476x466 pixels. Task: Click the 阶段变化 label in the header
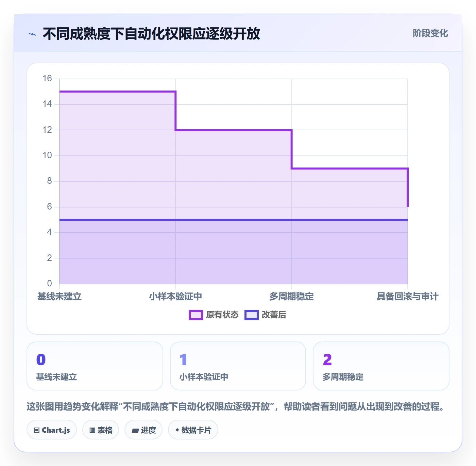coord(430,33)
